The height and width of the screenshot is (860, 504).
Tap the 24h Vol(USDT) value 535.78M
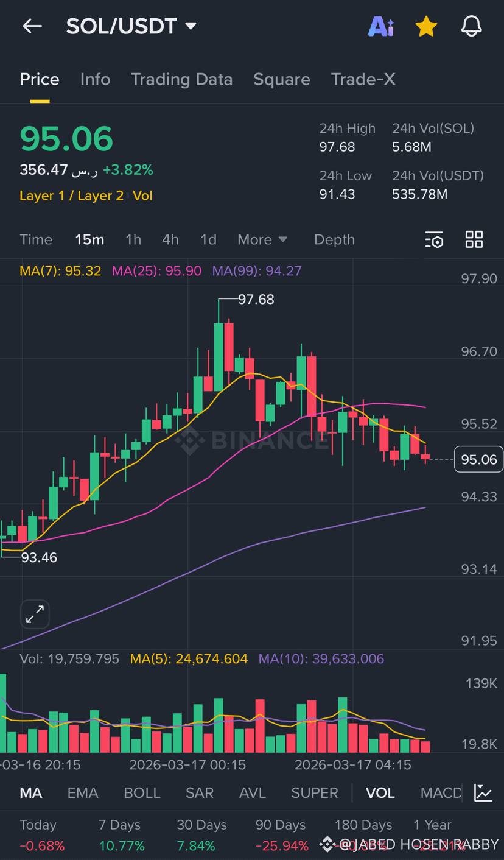pyautogui.click(x=420, y=194)
